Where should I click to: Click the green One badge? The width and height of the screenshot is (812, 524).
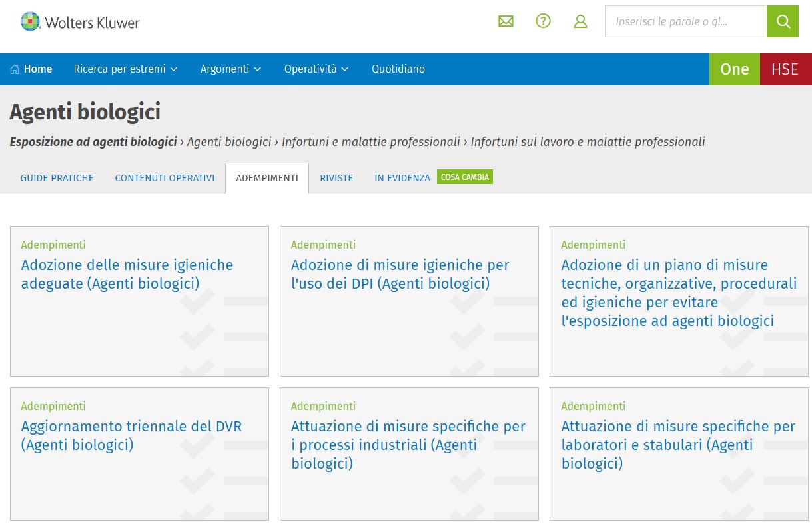(734, 69)
